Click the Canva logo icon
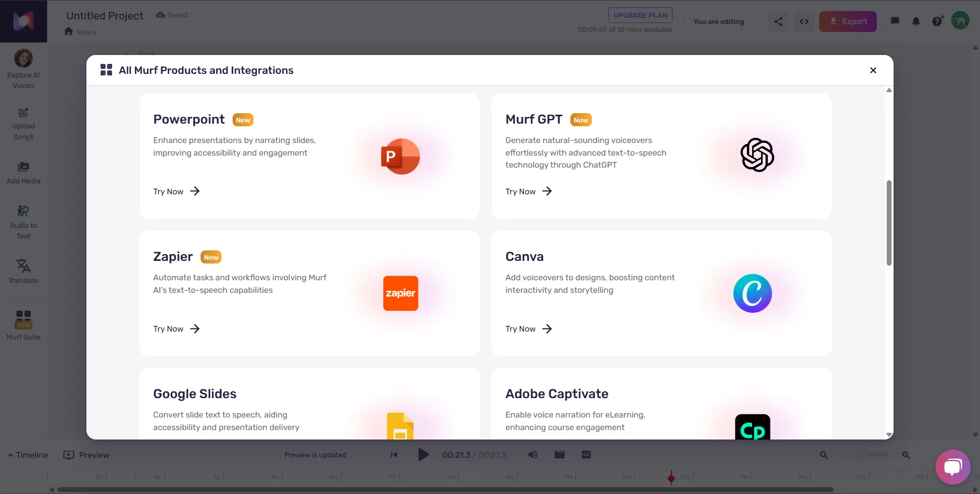 752,293
